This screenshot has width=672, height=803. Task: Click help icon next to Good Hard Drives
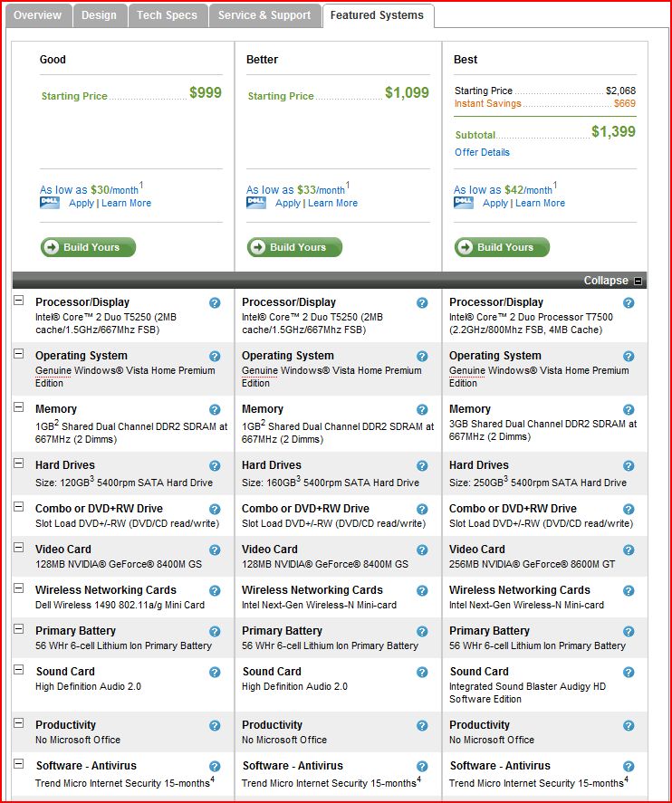(215, 465)
